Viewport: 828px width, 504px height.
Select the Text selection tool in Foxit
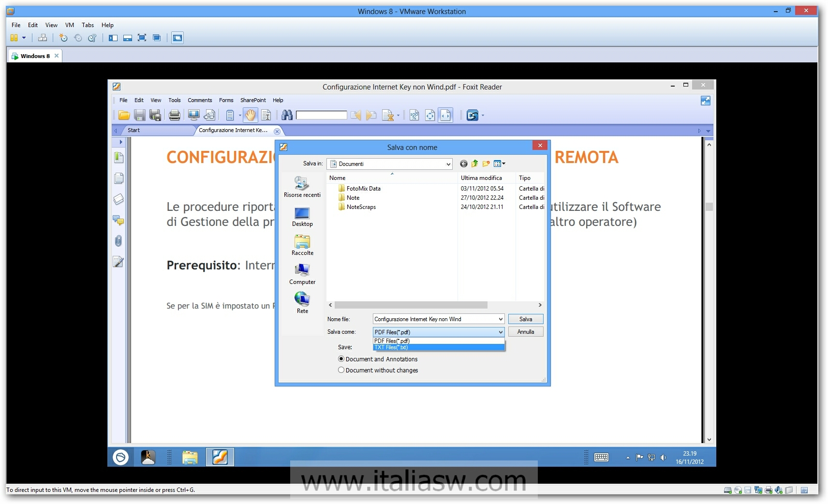click(x=266, y=115)
